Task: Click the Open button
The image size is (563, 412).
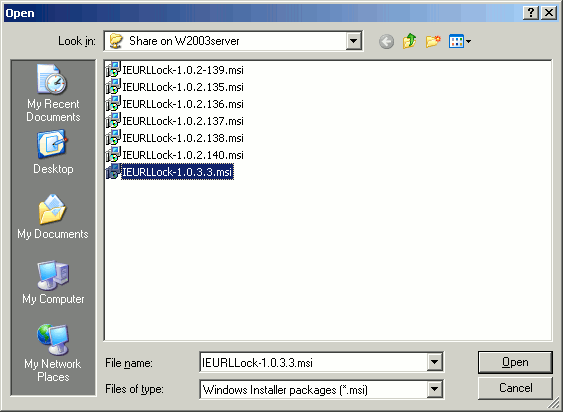Action: tap(515, 362)
